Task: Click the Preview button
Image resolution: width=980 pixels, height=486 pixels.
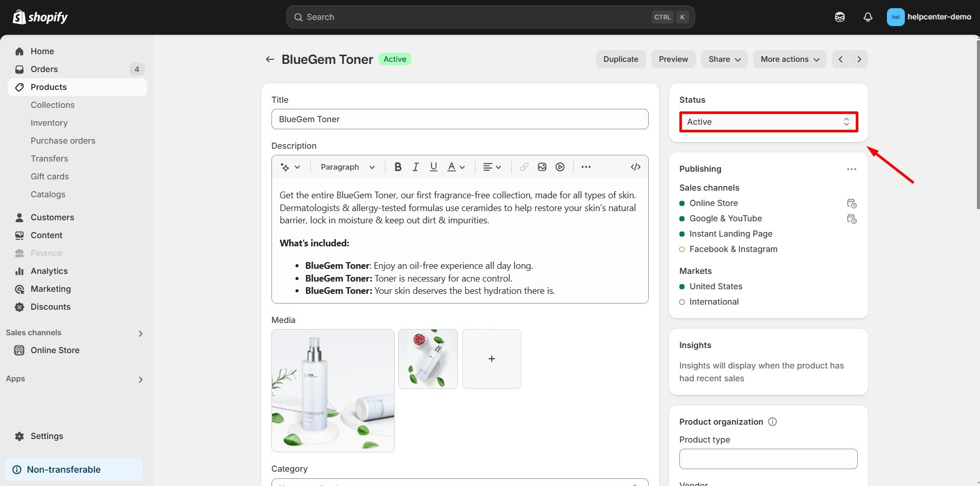Action: [x=673, y=59]
